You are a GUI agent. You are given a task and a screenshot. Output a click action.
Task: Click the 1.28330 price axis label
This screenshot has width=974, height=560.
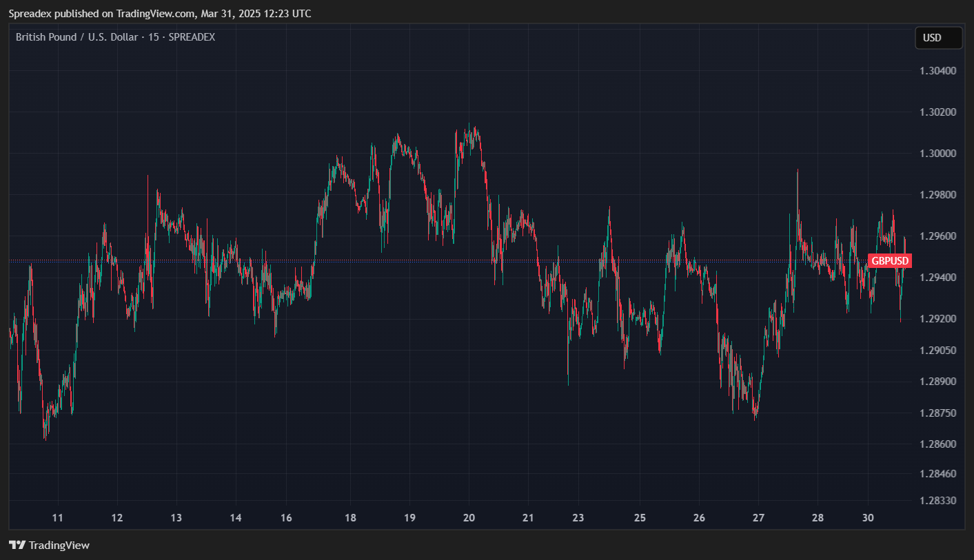[x=938, y=500]
